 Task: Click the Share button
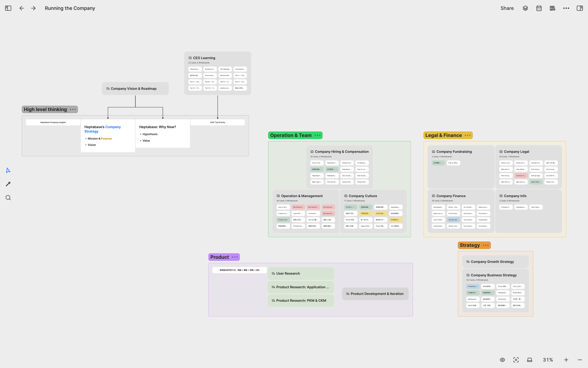tap(507, 8)
